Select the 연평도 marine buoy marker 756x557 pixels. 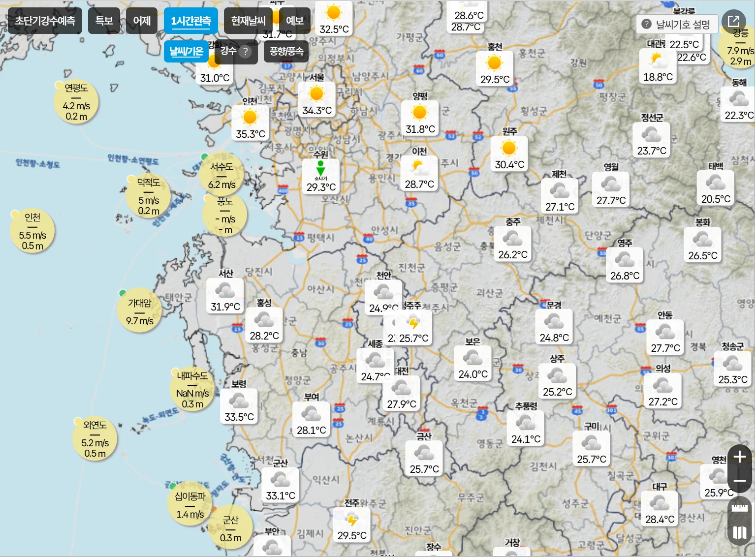click(x=76, y=102)
